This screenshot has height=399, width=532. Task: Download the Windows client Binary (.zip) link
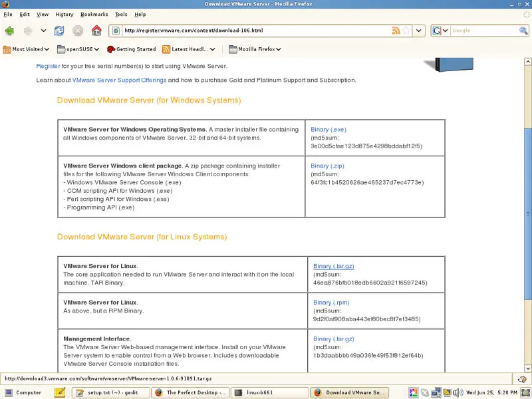pyautogui.click(x=327, y=166)
